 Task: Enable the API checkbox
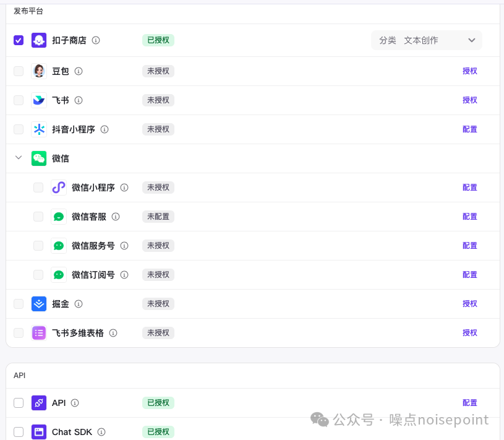[19, 403]
